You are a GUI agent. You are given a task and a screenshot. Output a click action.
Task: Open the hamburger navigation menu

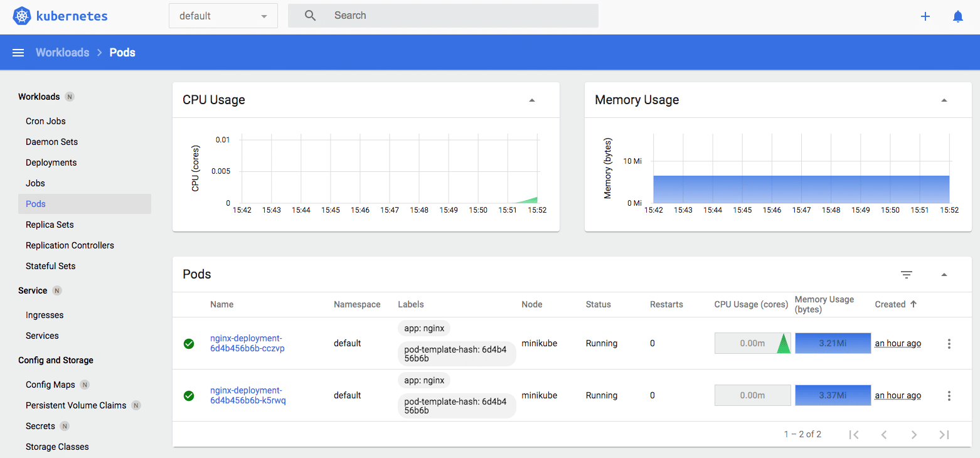(18, 52)
